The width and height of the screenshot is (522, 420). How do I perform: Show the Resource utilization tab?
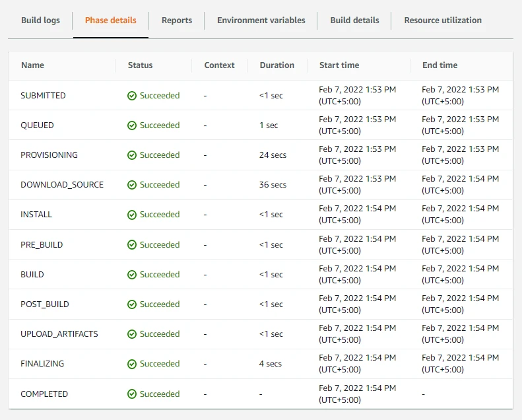443,20
